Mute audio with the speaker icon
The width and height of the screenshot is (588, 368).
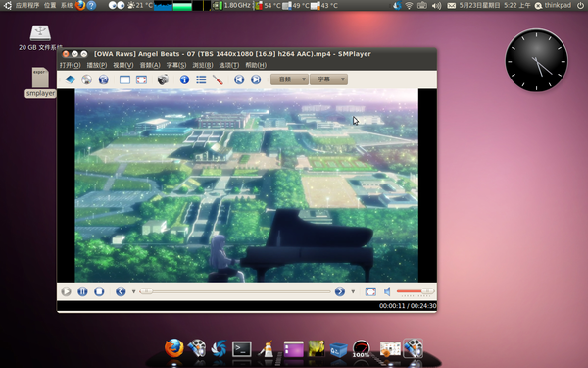387,291
